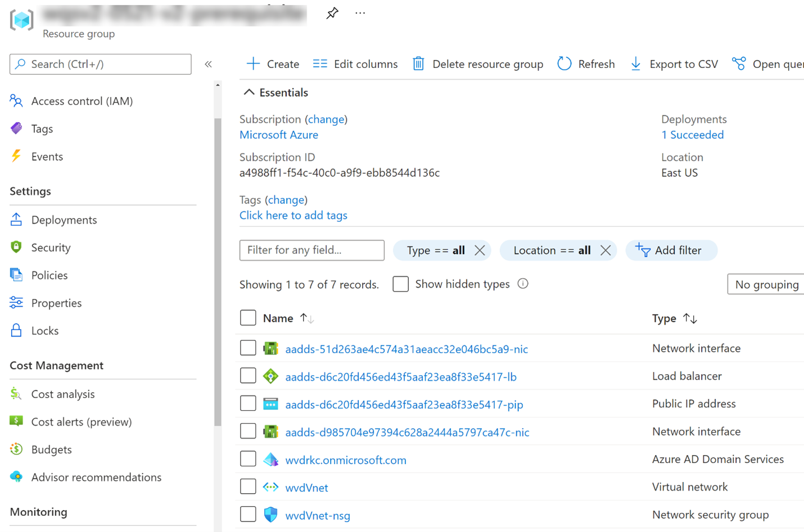The image size is (804, 532).
Task: Select all resources with the header checkbox
Action: tap(248, 317)
